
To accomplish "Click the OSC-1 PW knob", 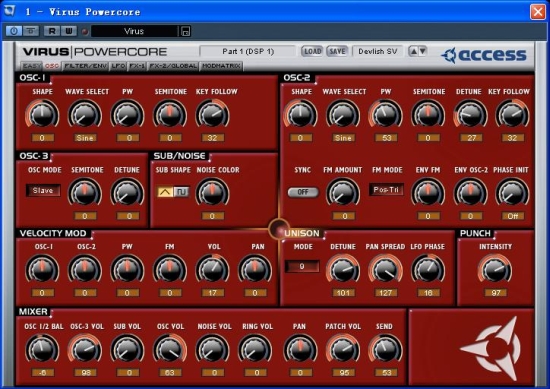I will click(127, 115).
